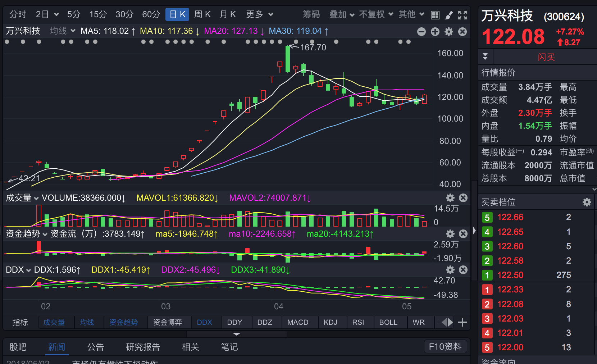Image resolution: width=597 pixels, height=364 pixels.
Task: Zoom in chart with plus icon
Action: (435, 32)
